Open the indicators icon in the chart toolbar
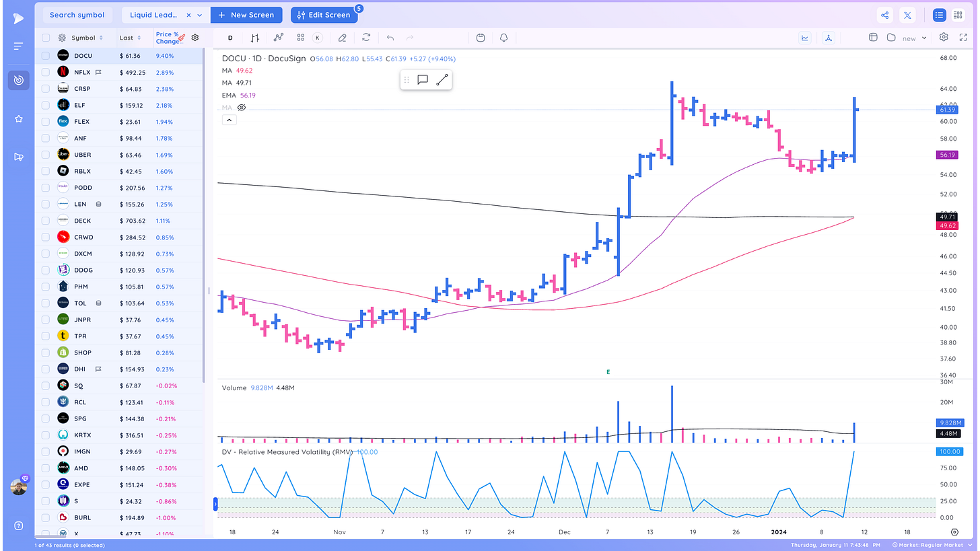This screenshot has width=980, height=551. [x=278, y=38]
